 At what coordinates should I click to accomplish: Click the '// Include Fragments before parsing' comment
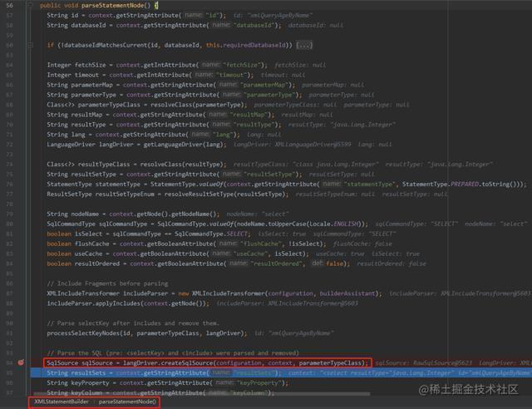click(107, 283)
